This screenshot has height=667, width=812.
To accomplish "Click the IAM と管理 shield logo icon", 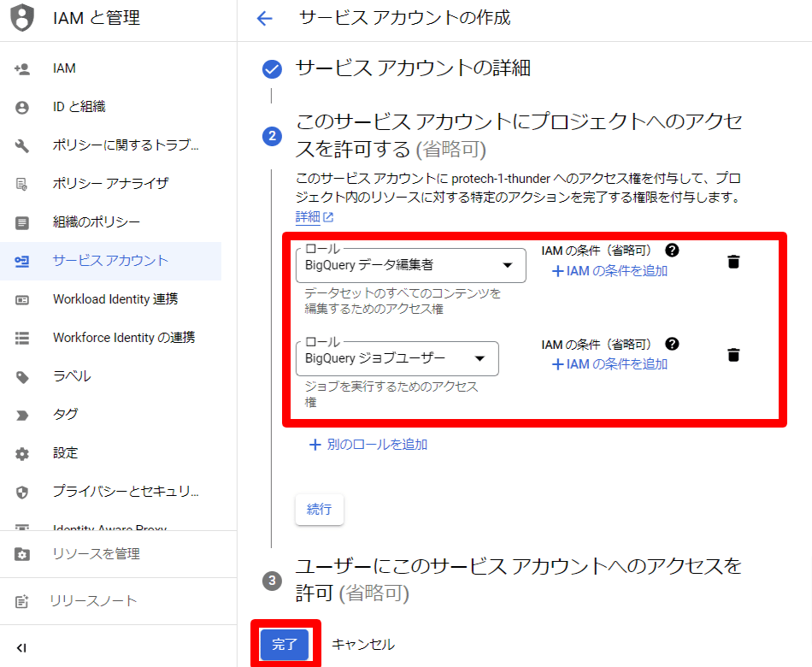I will tap(22, 18).
